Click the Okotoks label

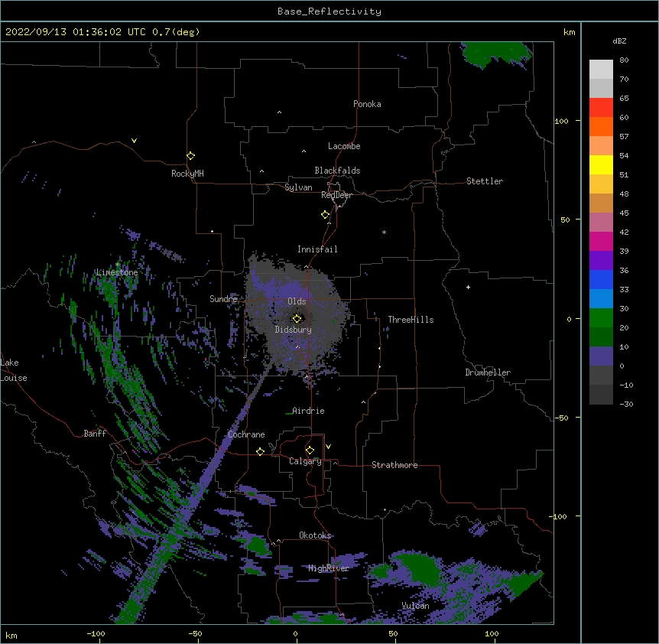tap(315, 535)
